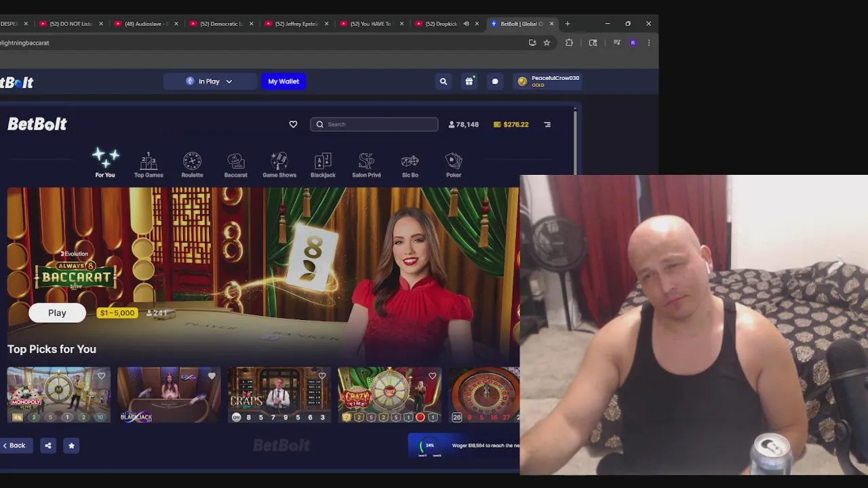
Task: Open the Game Shows category
Action: point(279,165)
